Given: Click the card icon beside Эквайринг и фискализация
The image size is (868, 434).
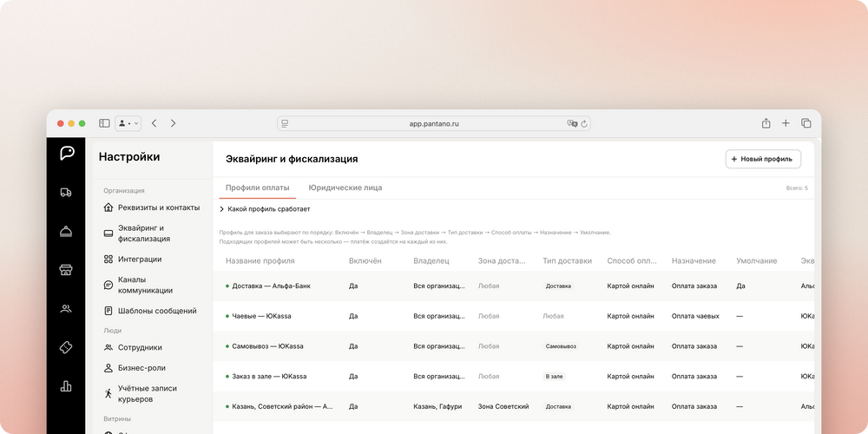Looking at the screenshot, I should [x=108, y=233].
